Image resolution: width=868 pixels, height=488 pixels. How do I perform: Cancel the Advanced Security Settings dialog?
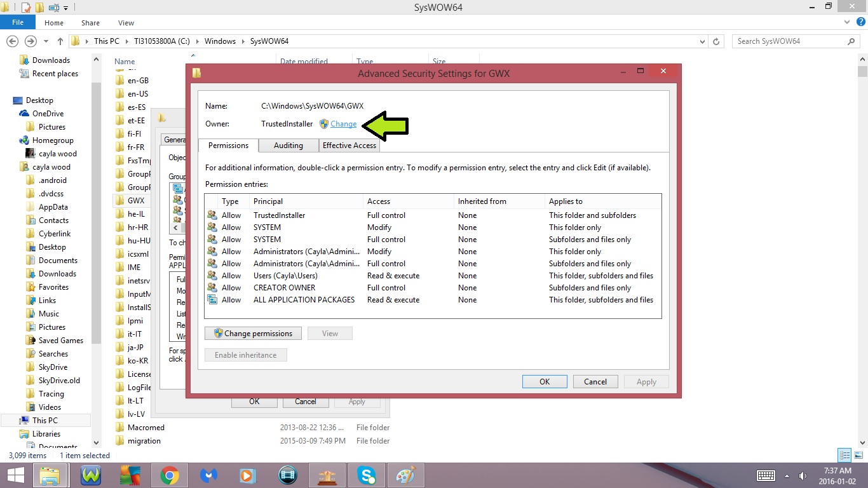tap(595, 382)
